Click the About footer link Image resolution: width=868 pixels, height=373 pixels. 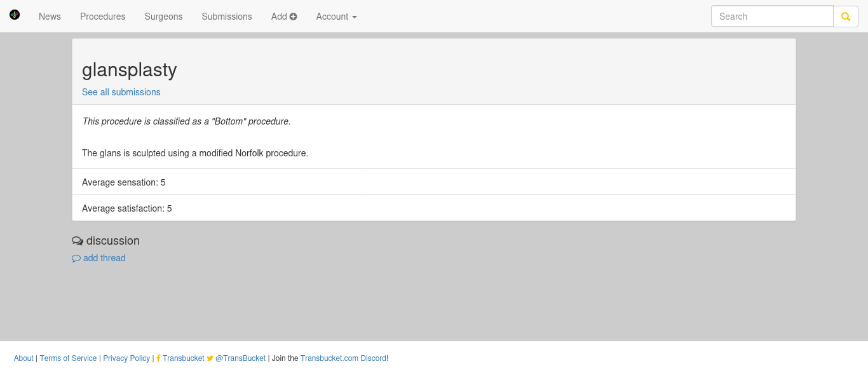[24, 358]
